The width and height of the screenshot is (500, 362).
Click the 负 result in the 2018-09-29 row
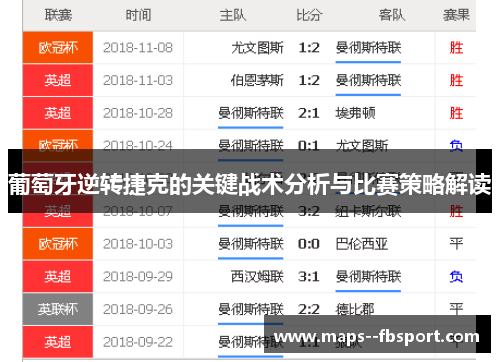456,277
